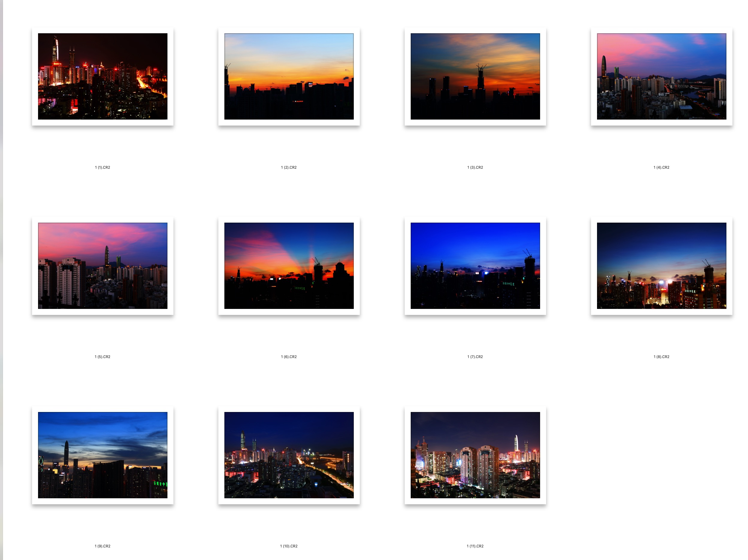Click the file name label 1 (10).CR2
Image resolution: width=748 pixels, height=560 pixels.
[x=289, y=546]
